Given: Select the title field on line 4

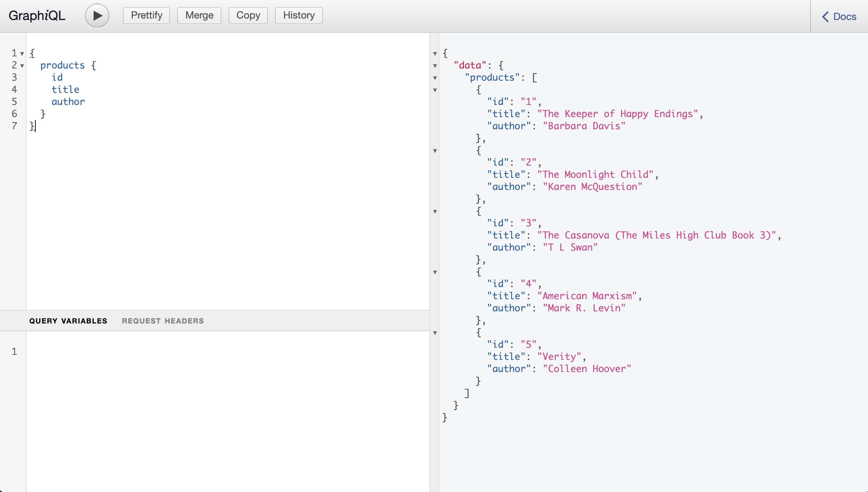Looking at the screenshot, I should click(x=65, y=90).
